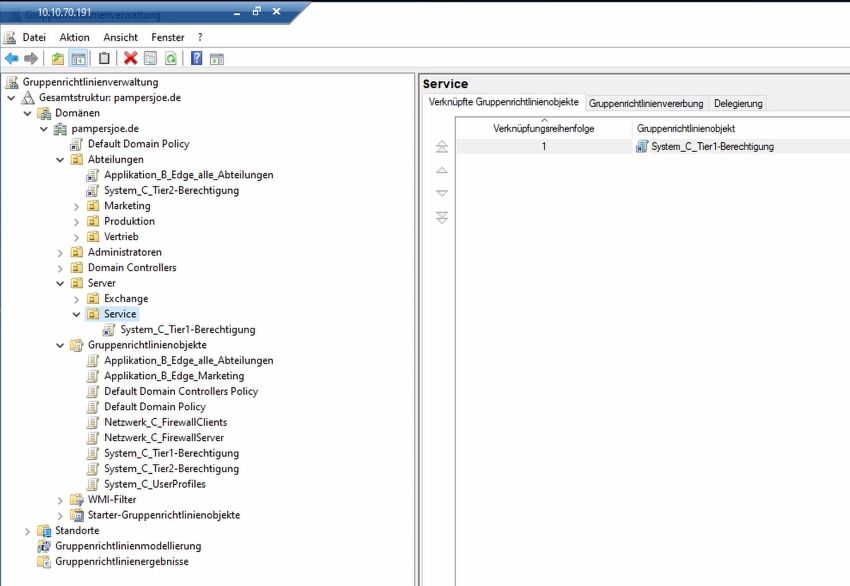This screenshot has width=850, height=586.
Task: Select the Service OU in the tree
Action: pos(120,314)
